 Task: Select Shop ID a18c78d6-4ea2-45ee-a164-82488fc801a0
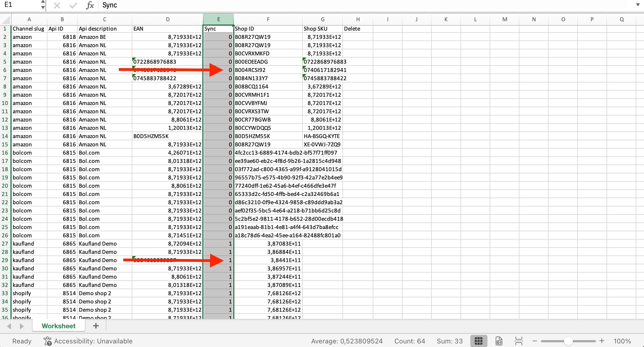[268, 235]
